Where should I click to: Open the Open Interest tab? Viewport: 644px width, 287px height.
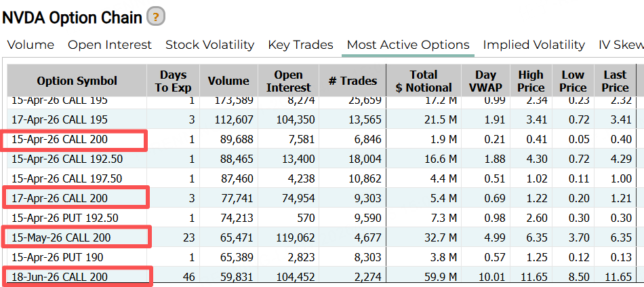pos(110,45)
